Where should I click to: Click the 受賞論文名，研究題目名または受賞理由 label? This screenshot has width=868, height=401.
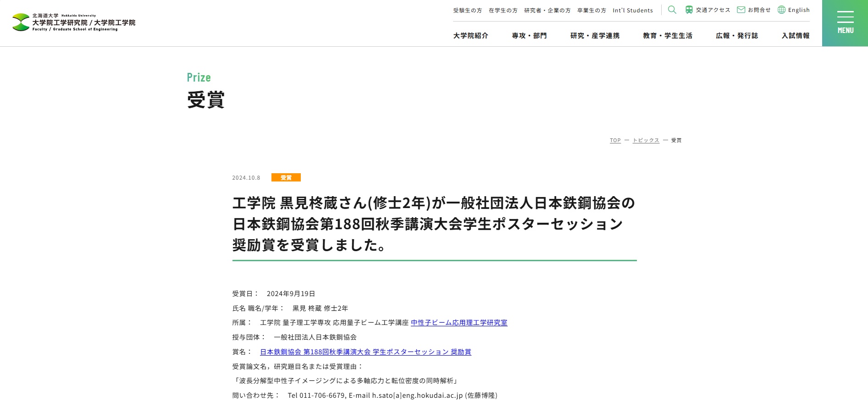tap(298, 367)
